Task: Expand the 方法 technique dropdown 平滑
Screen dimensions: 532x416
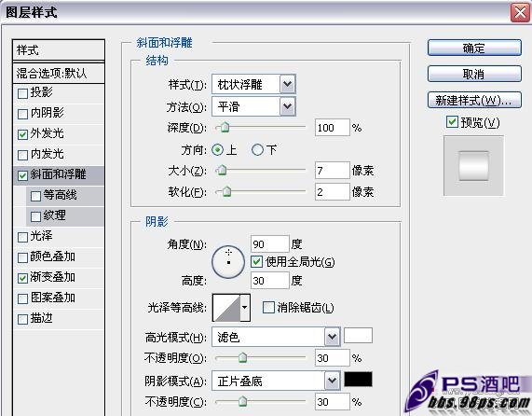Action: coord(253,106)
